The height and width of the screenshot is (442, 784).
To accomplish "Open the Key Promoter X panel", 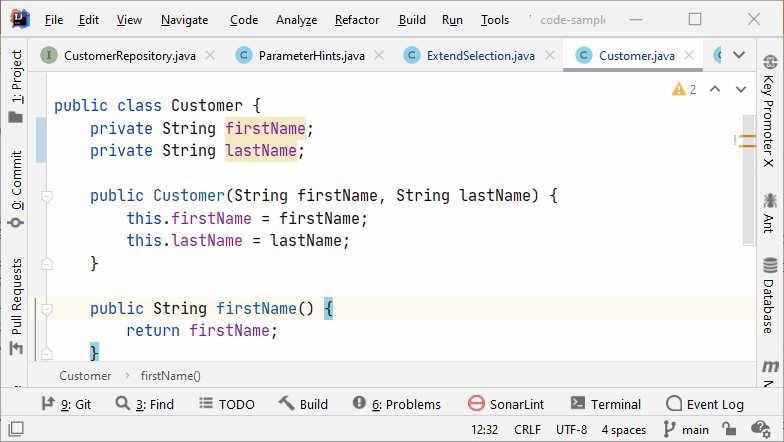I will 769,112.
